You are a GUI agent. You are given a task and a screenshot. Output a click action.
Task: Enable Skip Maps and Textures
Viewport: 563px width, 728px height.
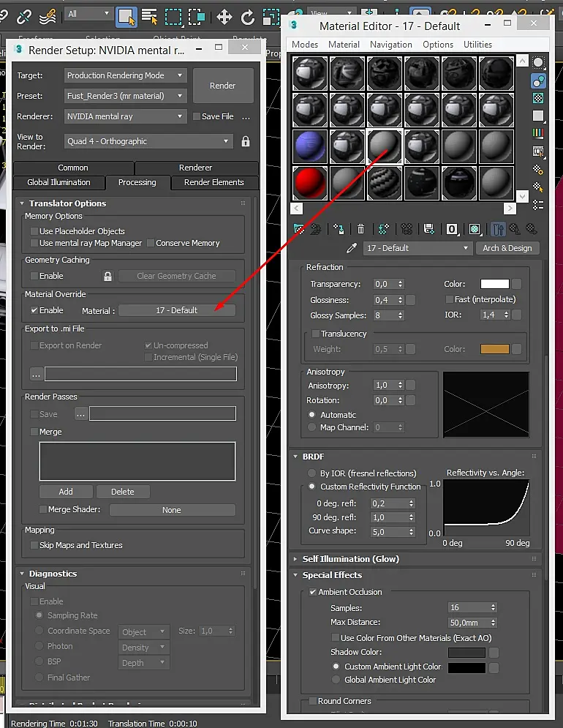click(x=34, y=545)
